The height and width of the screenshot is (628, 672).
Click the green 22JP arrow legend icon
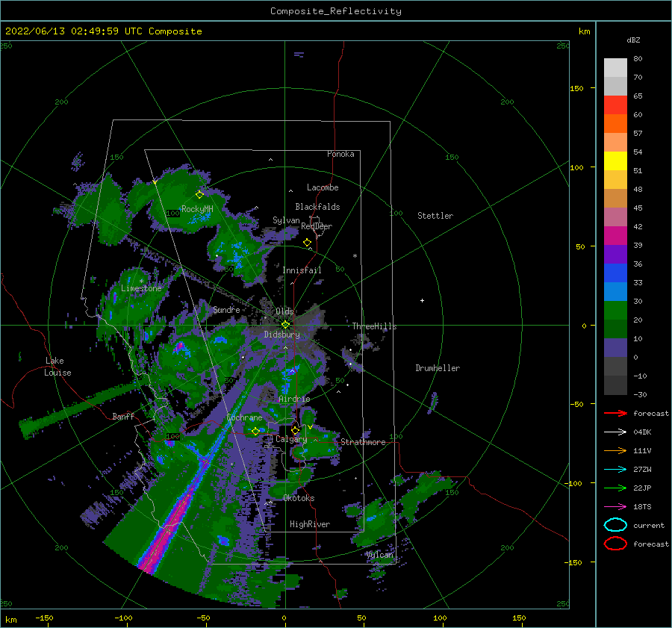pyautogui.click(x=615, y=488)
